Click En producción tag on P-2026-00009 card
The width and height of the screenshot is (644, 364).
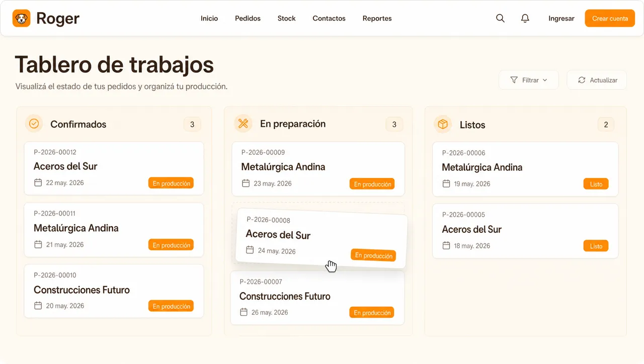[x=372, y=184]
